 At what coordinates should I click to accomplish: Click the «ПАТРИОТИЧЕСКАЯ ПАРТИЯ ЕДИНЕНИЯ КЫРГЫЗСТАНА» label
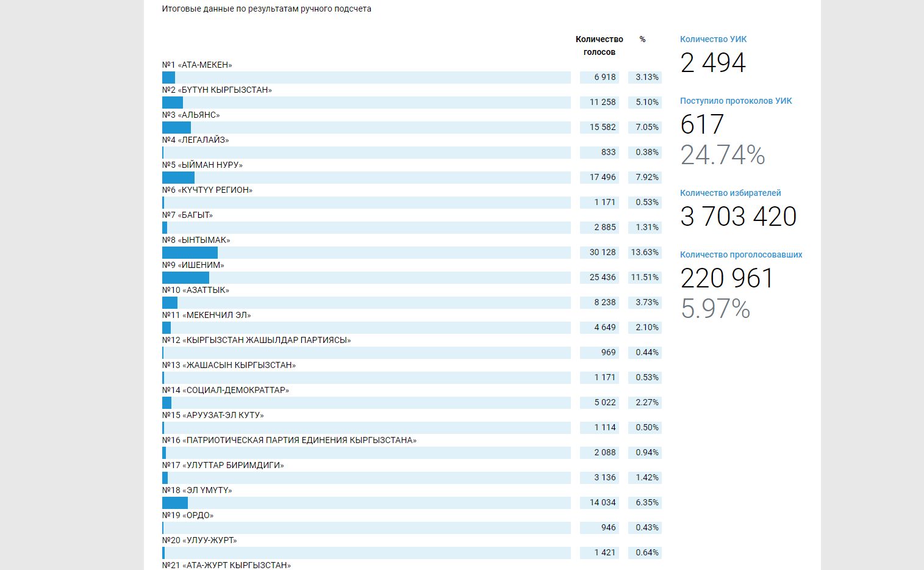(289, 440)
